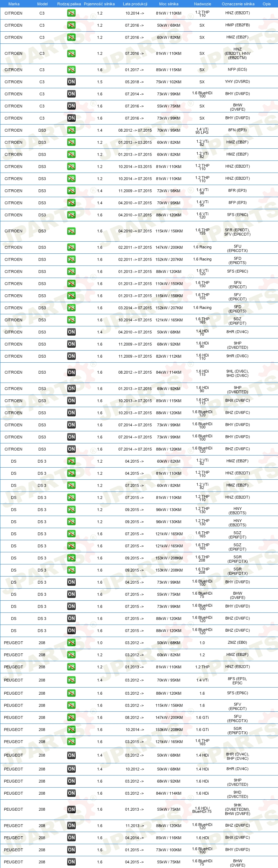The height and width of the screenshot is (868, 278).
Task: Select the engine code 9HR (DV6C)
Action: coord(237,356)
